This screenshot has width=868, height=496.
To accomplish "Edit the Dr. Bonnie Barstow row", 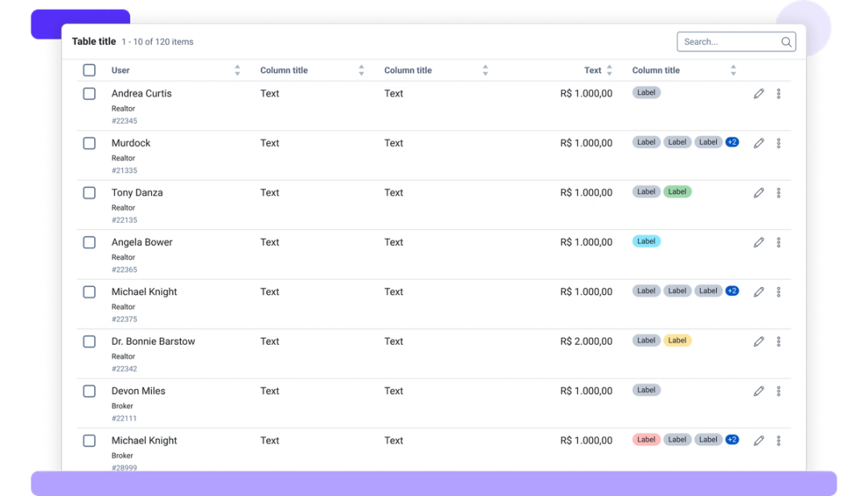I will [x=759, y=341].
